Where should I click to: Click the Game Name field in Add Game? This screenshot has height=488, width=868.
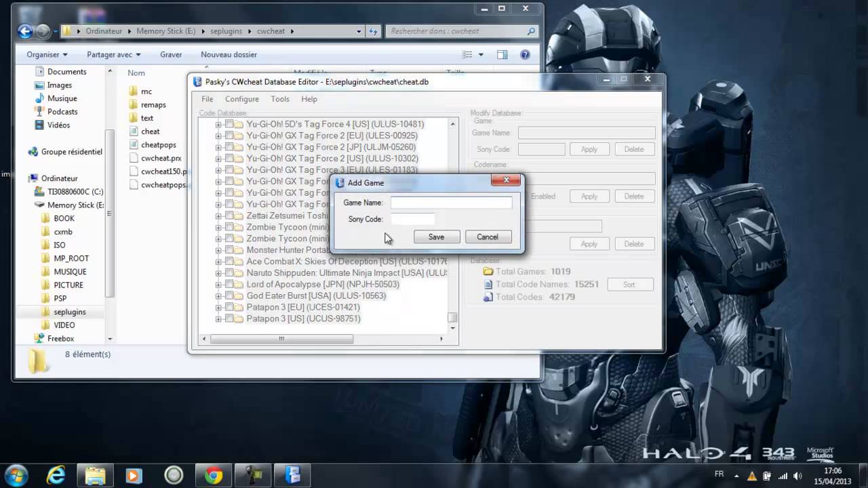pyautogui.click(x=451, y=203)
